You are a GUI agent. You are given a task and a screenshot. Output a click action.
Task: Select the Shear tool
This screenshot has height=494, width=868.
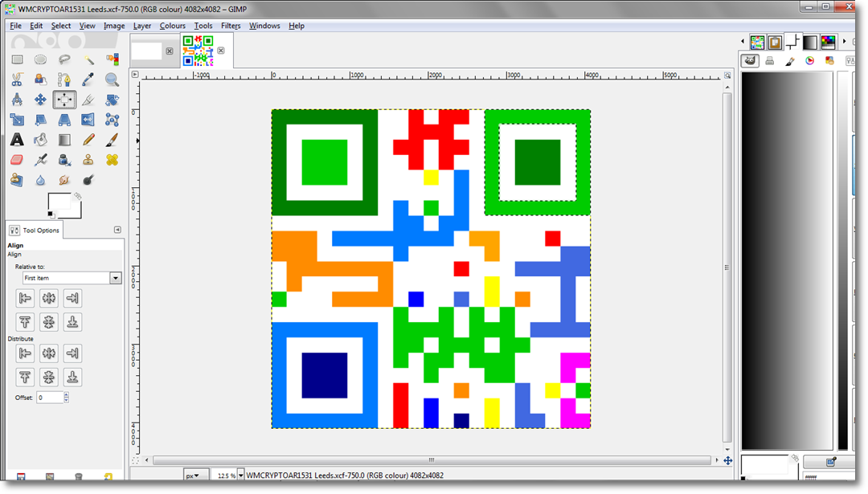coord(40,120)
